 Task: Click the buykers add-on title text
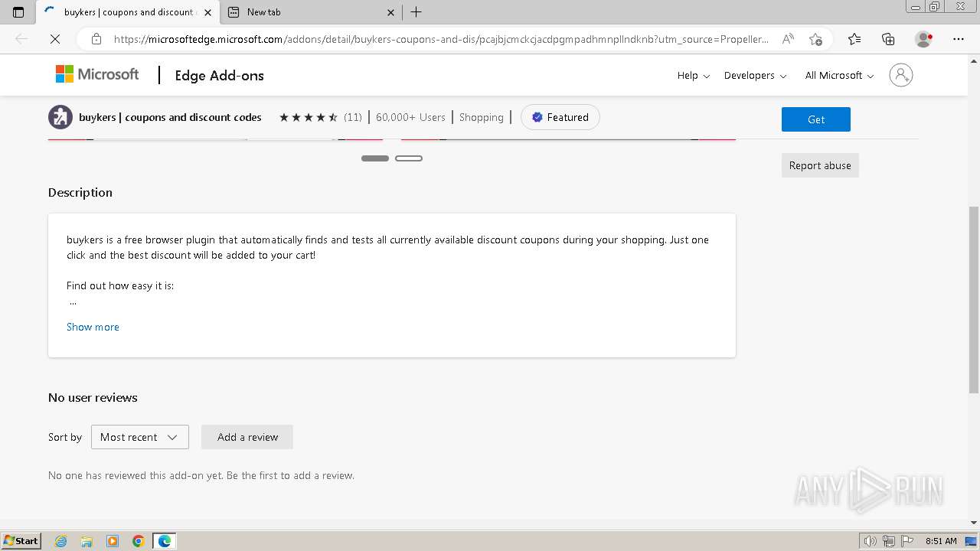coord(170,117)
